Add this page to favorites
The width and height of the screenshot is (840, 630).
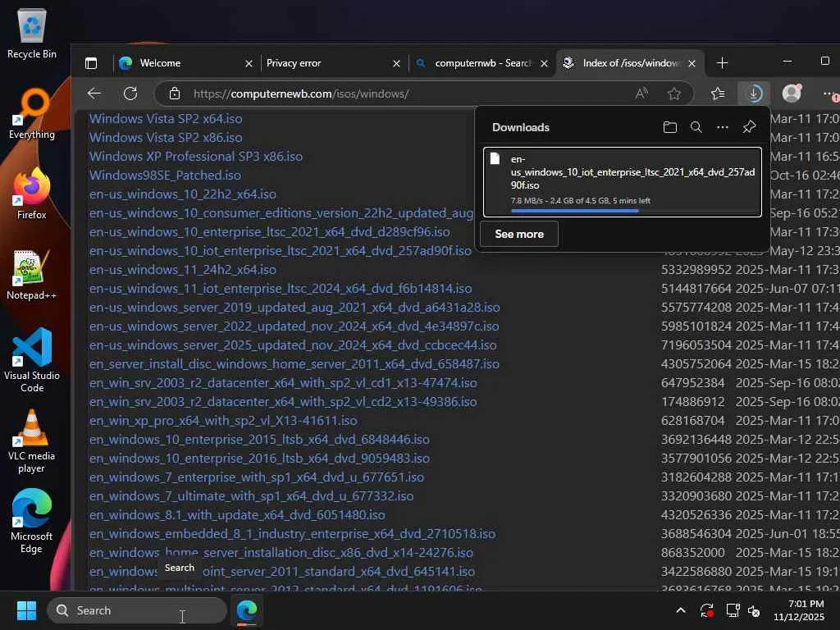pos(674,94)
